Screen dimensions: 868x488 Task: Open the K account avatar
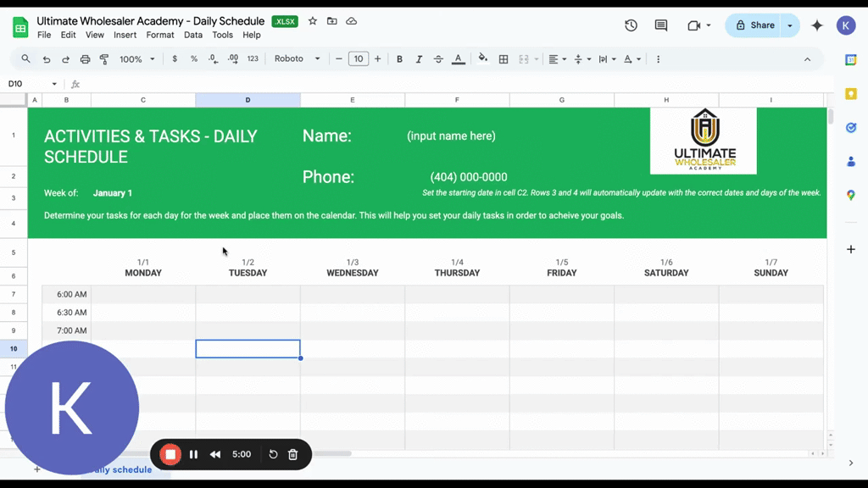pos(846,25)
